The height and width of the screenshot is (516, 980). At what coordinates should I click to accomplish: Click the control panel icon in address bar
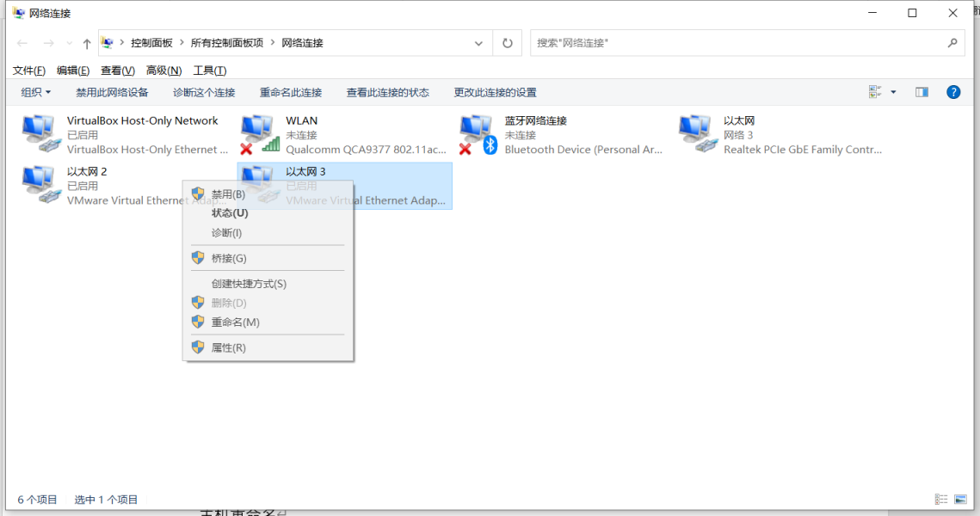pos(108,43)
